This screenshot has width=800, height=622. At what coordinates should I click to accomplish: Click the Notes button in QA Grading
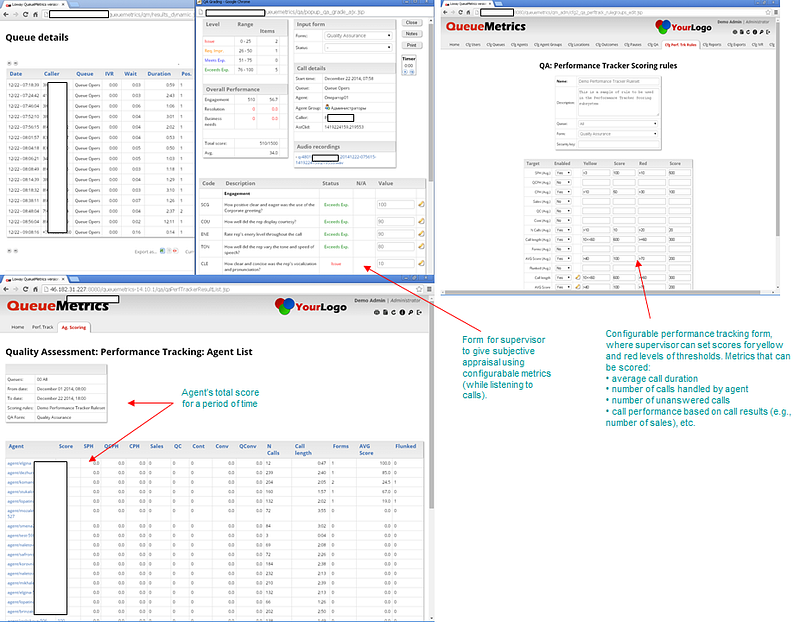point(412,34)
